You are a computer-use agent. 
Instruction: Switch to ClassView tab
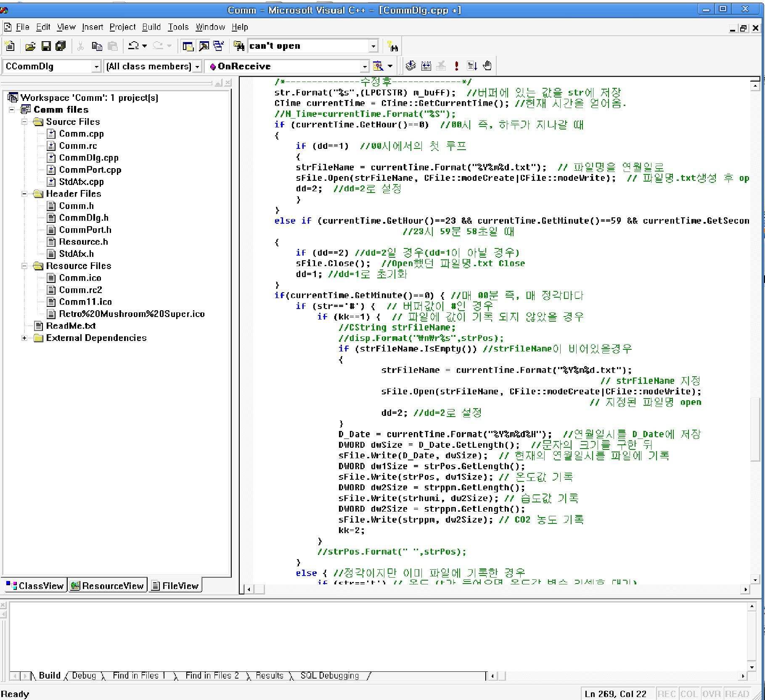pos(35,586)
